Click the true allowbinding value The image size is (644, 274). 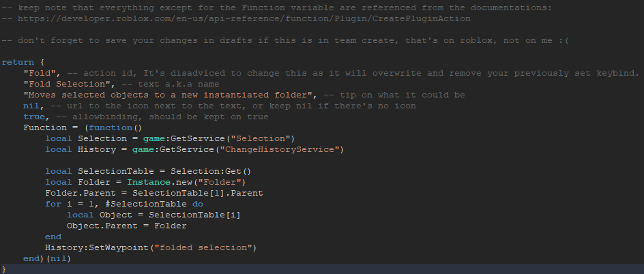[x=33, y=117]
